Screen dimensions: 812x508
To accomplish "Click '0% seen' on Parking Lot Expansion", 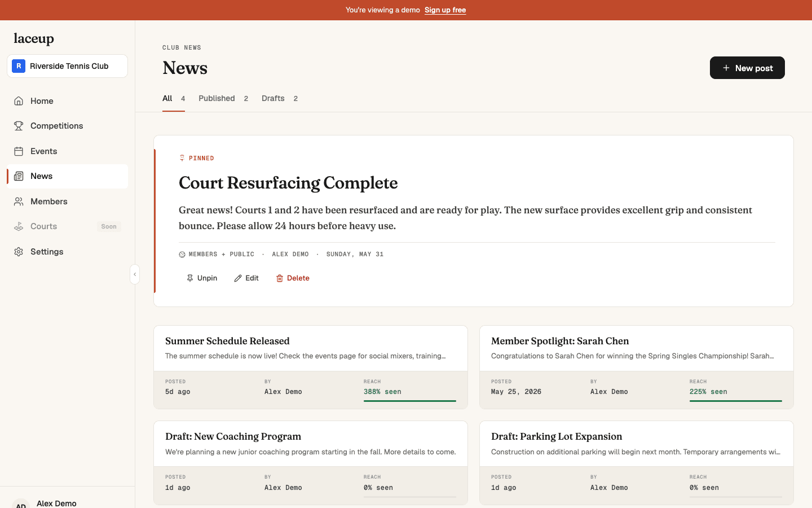I will click(704, 488).
